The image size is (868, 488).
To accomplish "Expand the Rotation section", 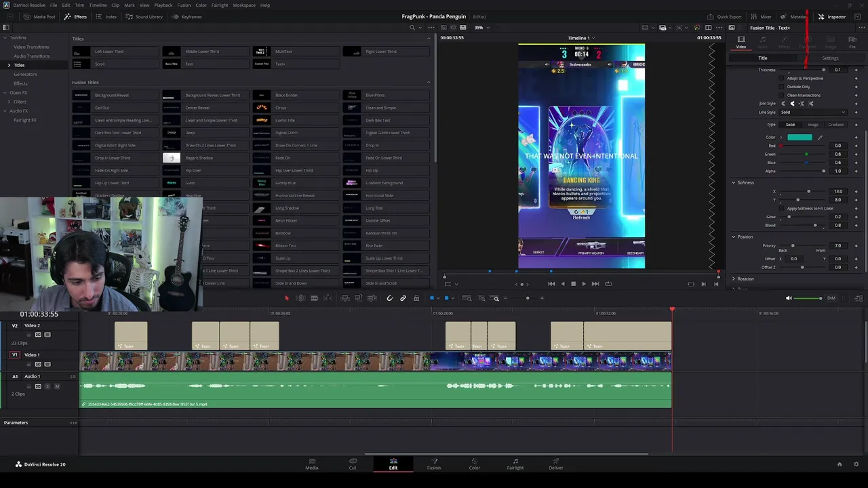I will tap(733, 279).
